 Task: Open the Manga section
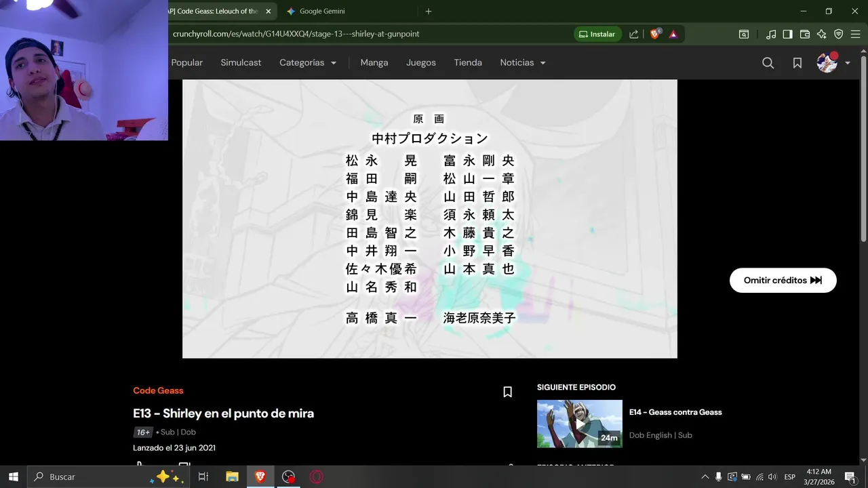(374, 62)
